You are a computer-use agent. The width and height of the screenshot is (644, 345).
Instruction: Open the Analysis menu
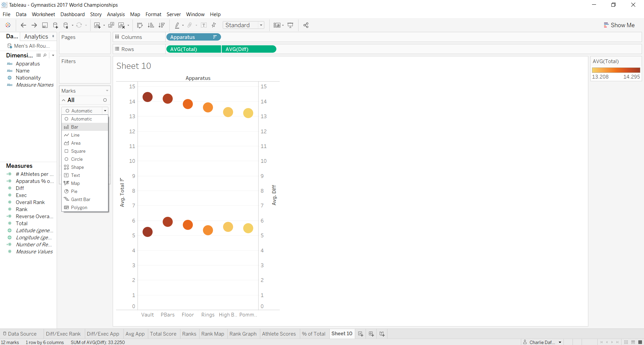(116, 14)
